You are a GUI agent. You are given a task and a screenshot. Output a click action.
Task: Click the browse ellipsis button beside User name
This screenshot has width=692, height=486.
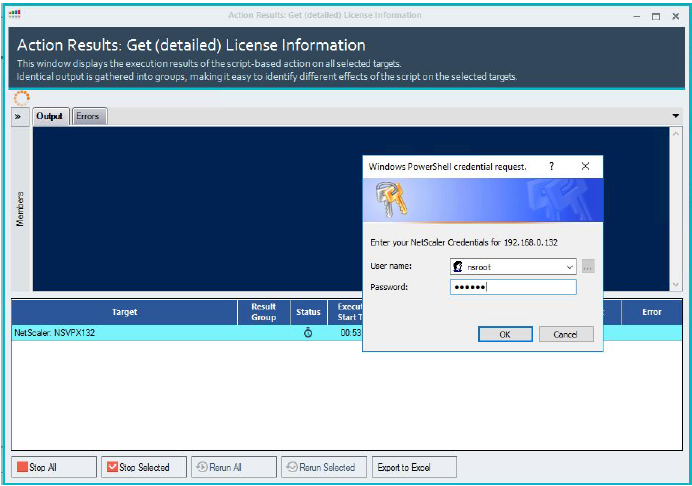587,267
